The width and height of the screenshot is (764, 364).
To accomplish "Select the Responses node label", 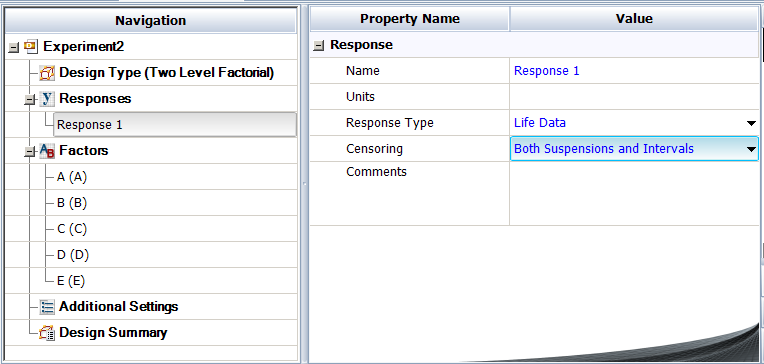I will point(95,98).
